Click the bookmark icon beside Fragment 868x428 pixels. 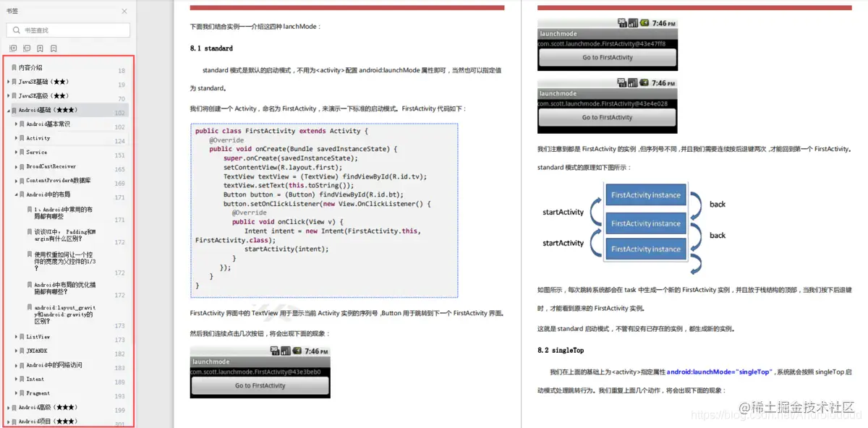22,393
